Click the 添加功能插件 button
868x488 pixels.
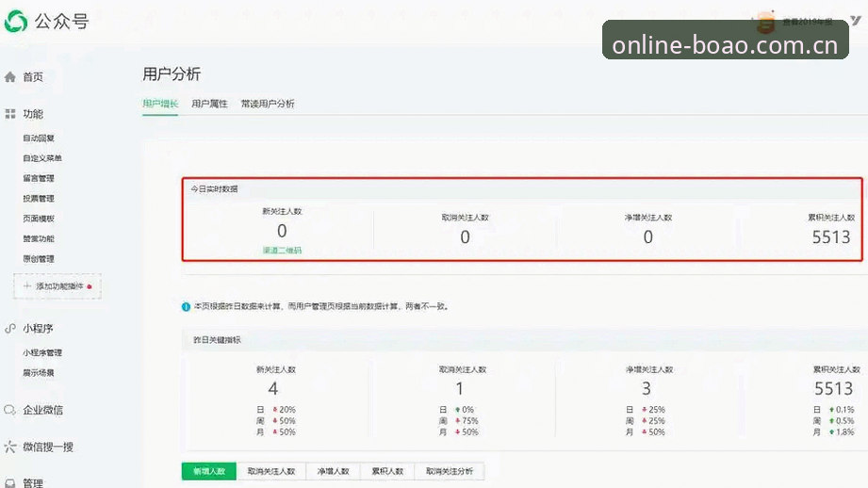[x=57, y=286]
